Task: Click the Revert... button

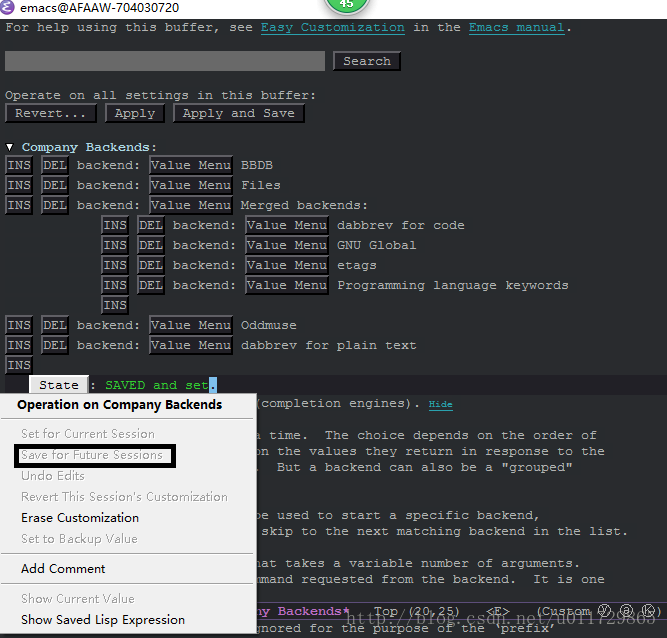Action: pos(50,114)
